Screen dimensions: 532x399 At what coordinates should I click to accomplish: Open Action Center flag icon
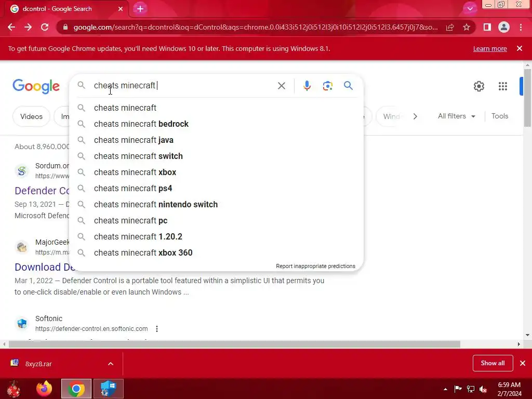pos(458,389)
